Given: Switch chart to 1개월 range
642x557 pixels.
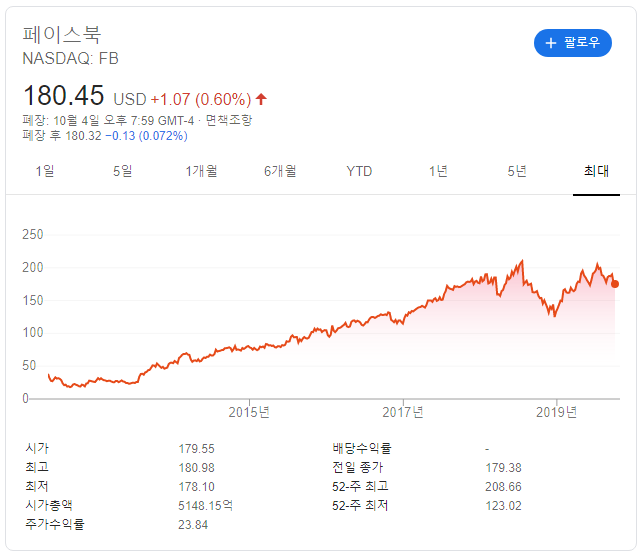Looking at the screenshot, I should [201, 171].
